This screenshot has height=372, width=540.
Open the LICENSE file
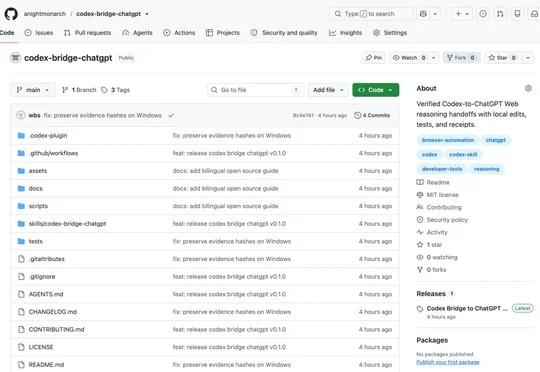tap(41, 347)
